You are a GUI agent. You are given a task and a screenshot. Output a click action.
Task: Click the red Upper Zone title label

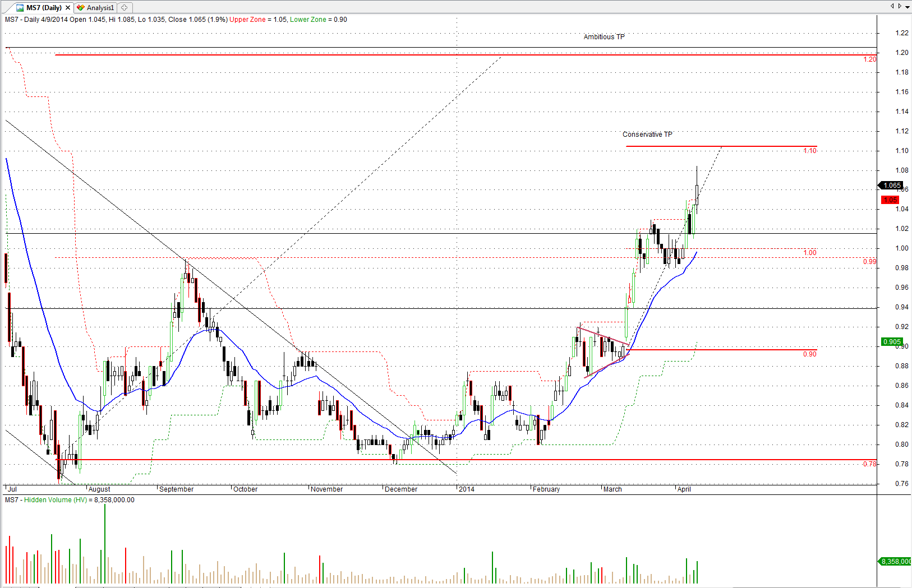(247, 20)
